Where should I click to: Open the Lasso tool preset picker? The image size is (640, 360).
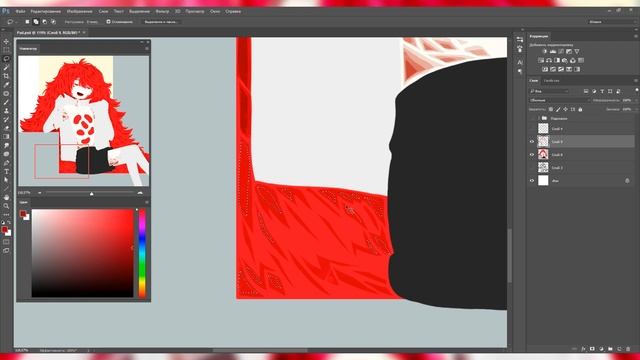click(x=11, y=22)
